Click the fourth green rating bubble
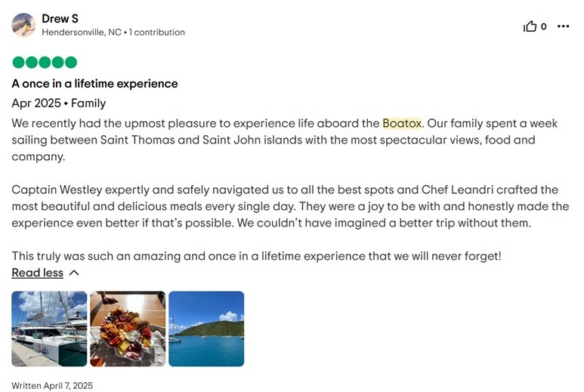The width and height of the screenshot is (584, 392). click(x=57, y=62)
